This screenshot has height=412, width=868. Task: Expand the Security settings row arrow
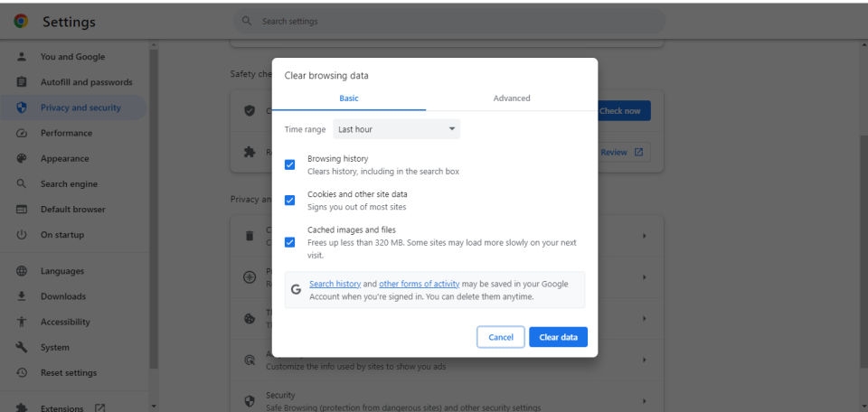[x=644, y=401]
